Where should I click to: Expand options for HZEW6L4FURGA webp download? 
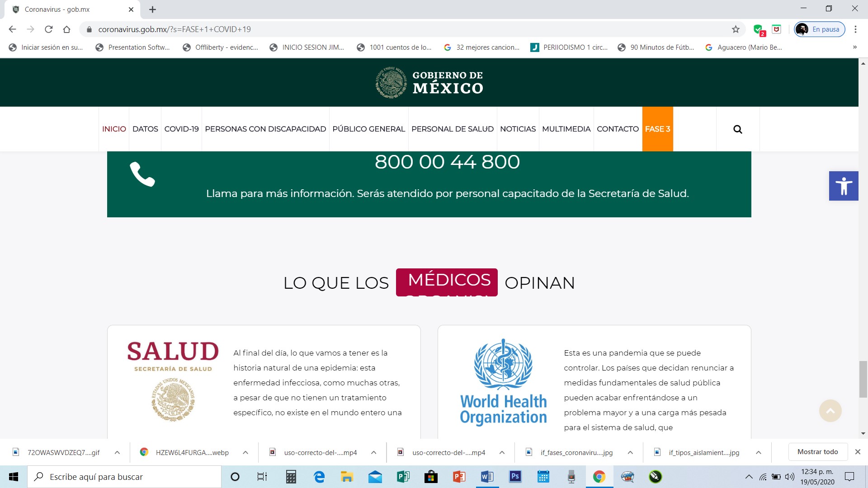pos(245,452)
